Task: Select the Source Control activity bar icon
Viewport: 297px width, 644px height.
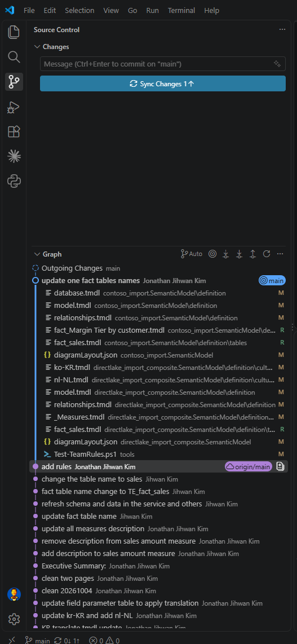Action: (x=14, y=82)
